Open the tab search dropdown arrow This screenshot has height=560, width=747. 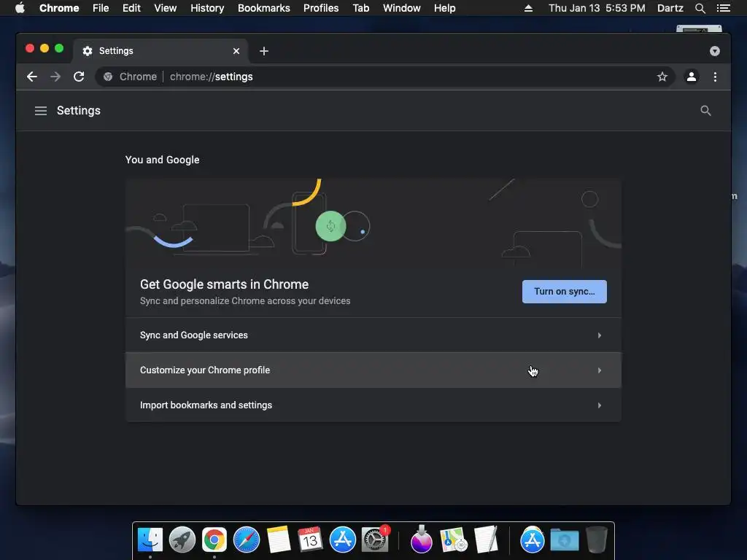tap(714, 51)
